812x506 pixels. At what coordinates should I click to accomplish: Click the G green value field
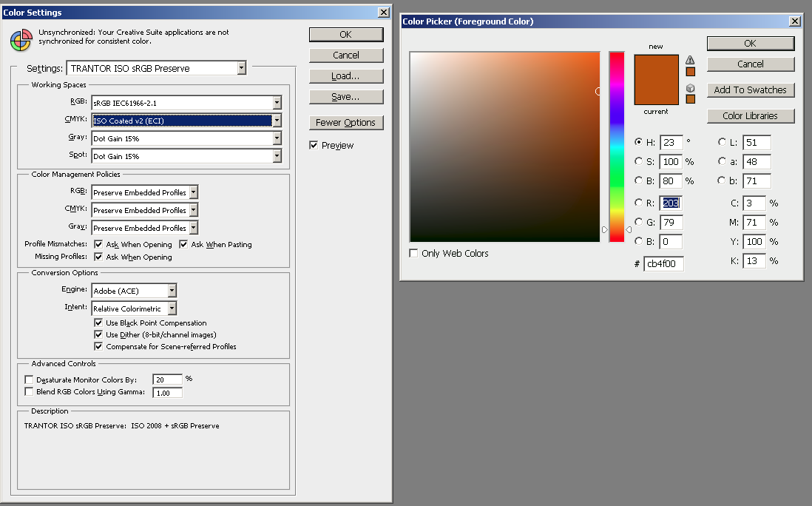(x=671, y=222)
